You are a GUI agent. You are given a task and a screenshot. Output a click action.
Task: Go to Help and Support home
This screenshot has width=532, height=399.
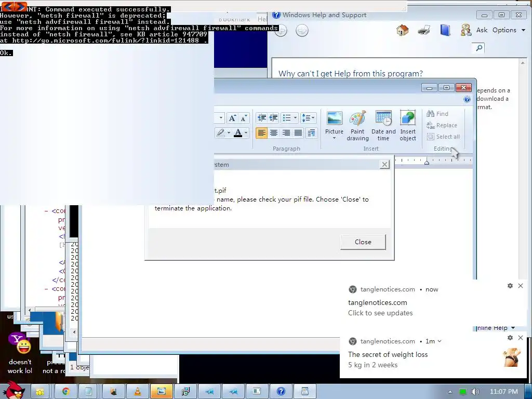pos(403,30)
